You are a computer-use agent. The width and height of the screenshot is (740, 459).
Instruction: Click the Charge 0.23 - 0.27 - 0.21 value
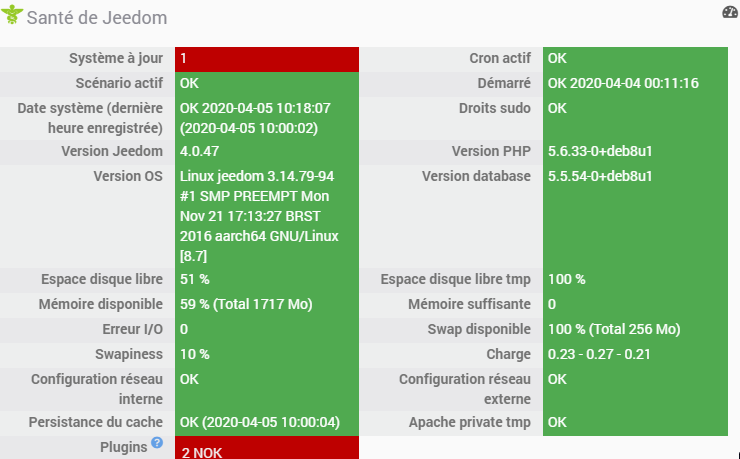click(x=599, y=353)
